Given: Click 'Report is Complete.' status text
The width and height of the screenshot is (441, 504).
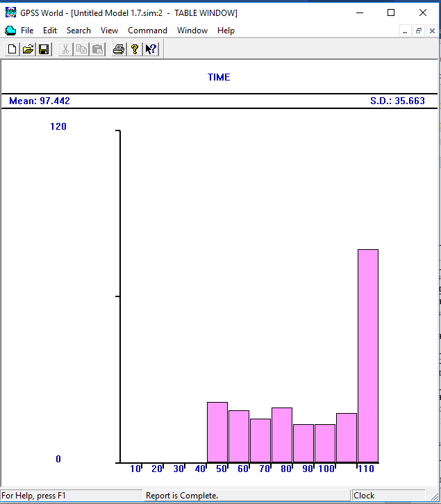Looking at the screenshot, I should (x=182, y=496).
